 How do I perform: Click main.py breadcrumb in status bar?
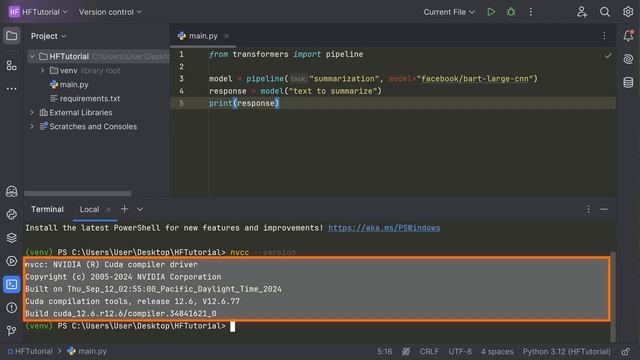[x=87, y=351]
